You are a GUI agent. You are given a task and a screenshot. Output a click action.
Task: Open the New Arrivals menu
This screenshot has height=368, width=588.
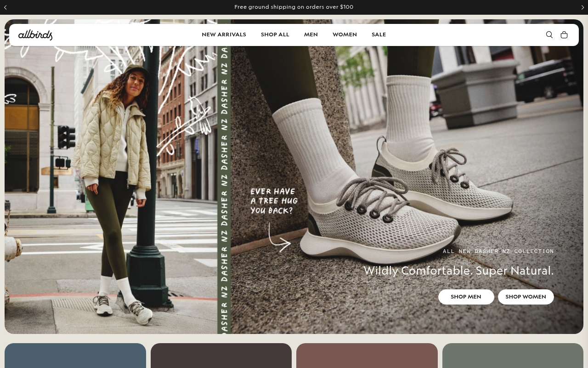click(x=224, y=35)
